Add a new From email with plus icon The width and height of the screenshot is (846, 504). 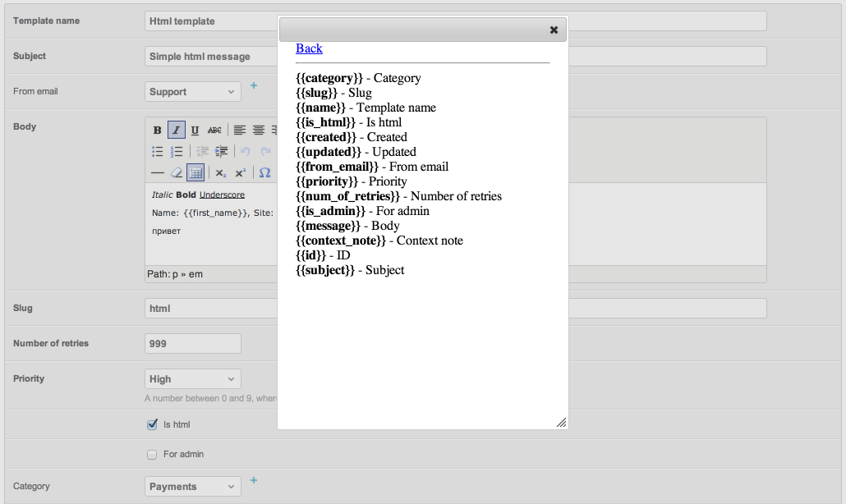tap(254, 85)
